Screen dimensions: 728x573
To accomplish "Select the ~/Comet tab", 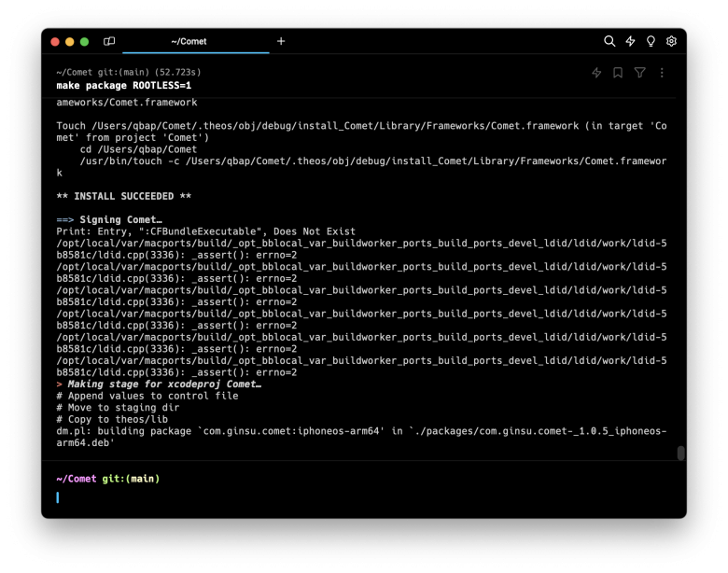I will coord(195,41).
